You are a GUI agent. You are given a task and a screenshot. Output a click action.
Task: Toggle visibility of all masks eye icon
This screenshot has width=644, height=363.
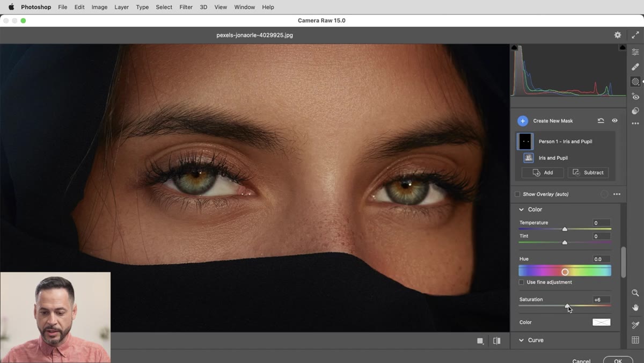pyautogui.click(x=615, y=121)
